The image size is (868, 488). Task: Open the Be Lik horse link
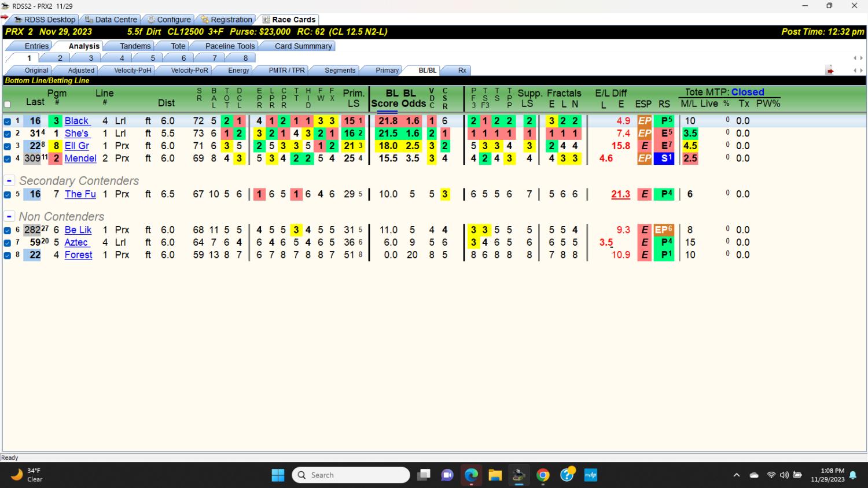78,230
